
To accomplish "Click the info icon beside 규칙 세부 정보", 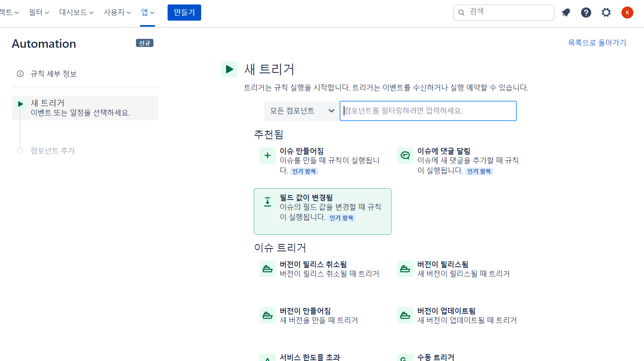I will click(x=20, y=74).
